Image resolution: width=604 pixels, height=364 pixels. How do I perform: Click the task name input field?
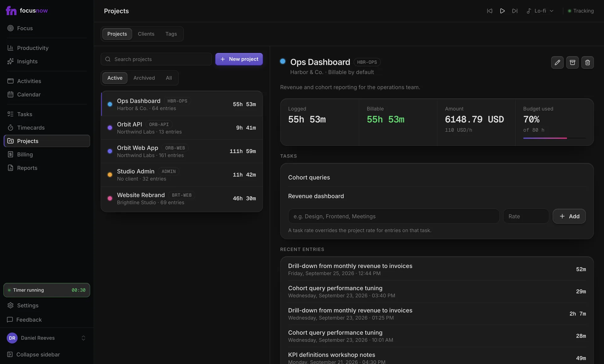point(394,216)
